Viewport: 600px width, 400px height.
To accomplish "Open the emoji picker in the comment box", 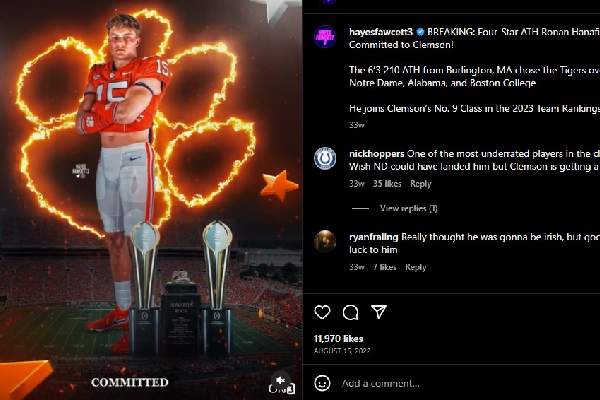I will pos(322,383).
